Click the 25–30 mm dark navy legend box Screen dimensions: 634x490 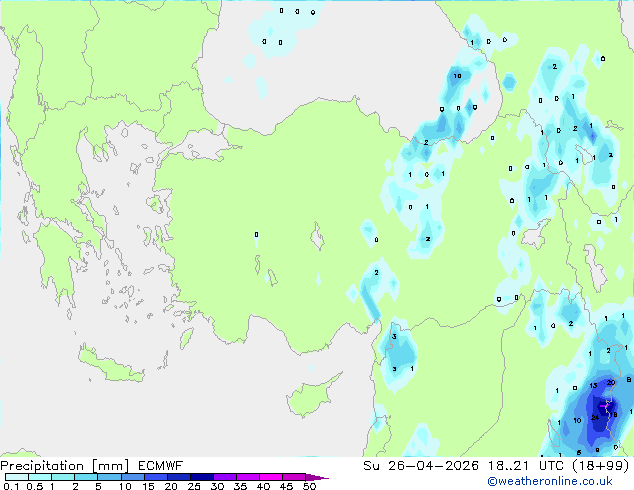pyautogui.click(x=202, y=477)
